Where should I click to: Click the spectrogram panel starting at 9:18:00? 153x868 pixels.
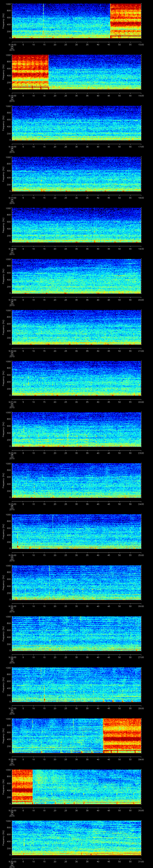click(x=76, y=225)
